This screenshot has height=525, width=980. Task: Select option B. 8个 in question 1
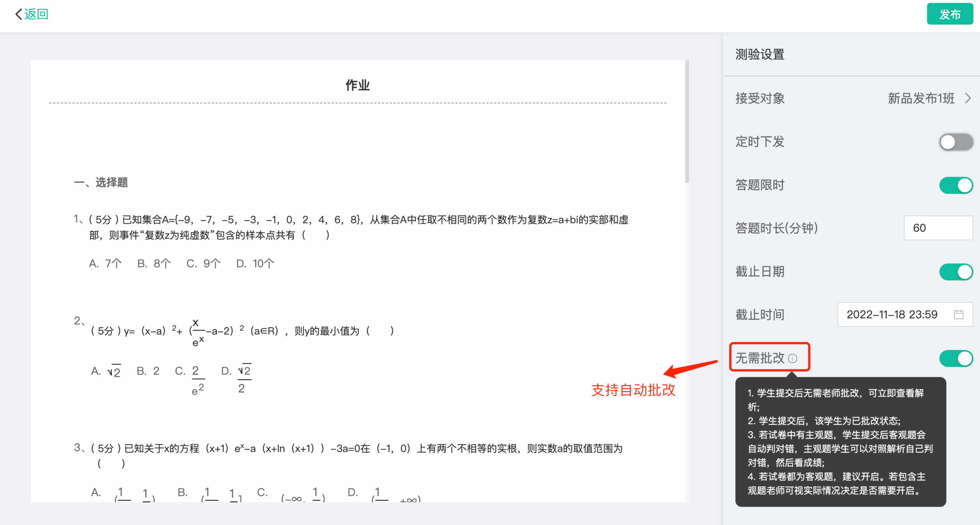click(154, 263)
